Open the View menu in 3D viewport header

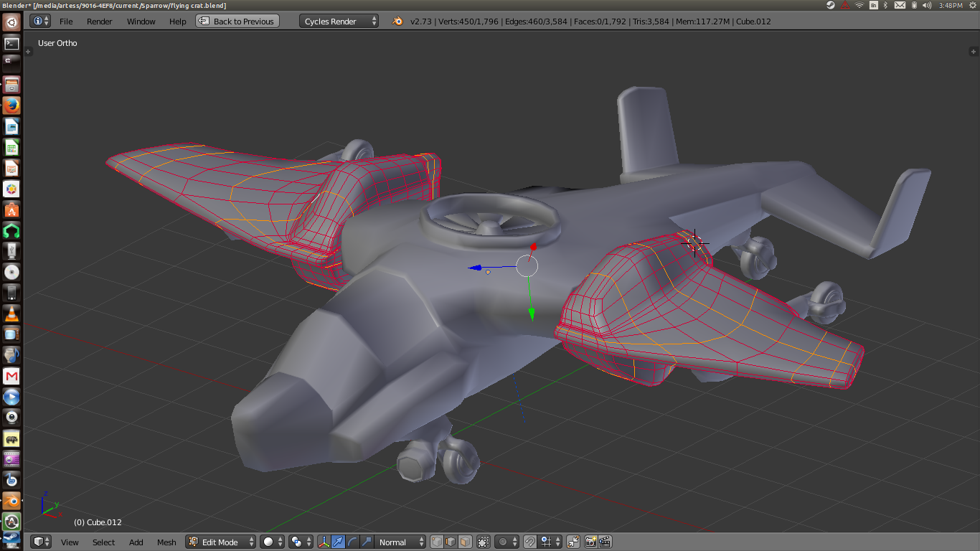tap(70, 542)
